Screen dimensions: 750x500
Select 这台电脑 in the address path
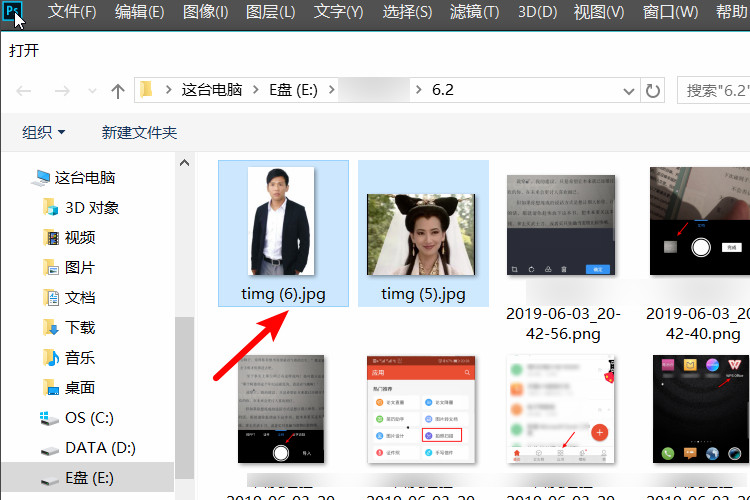(211, 90)
